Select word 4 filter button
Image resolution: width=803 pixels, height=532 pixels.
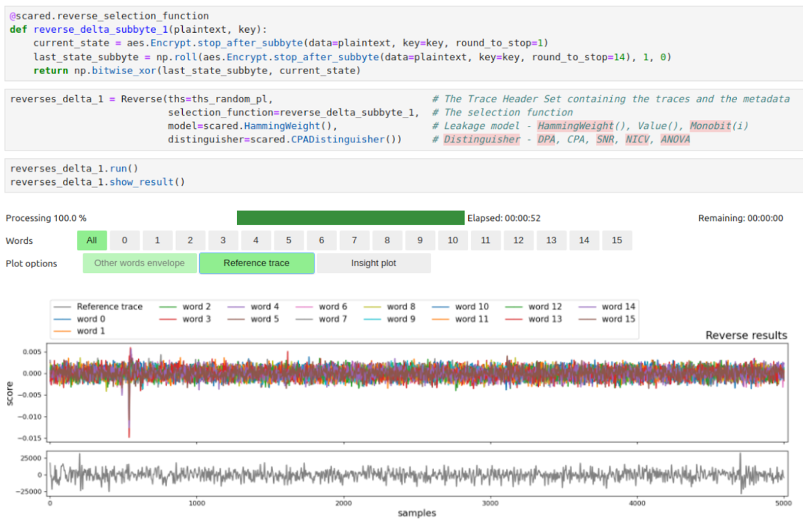tap(256, 240)
